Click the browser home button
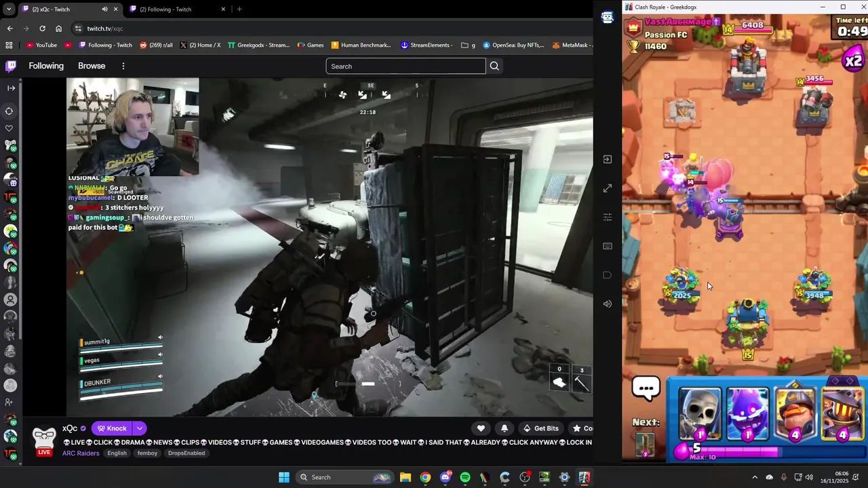868x488 pixels. pos(58,28)
